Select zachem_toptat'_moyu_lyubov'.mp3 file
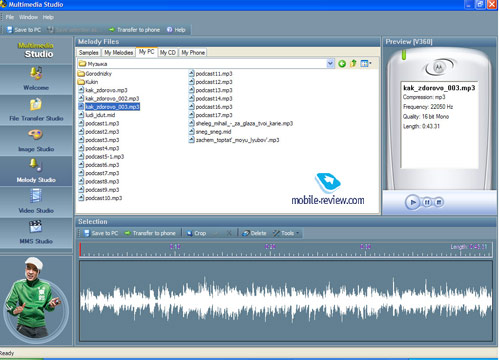The image size is (500, 360). point(234,140)
